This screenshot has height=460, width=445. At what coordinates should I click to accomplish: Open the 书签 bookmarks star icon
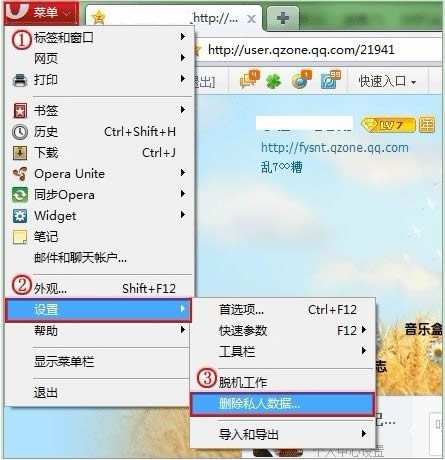tap(20, 111)
